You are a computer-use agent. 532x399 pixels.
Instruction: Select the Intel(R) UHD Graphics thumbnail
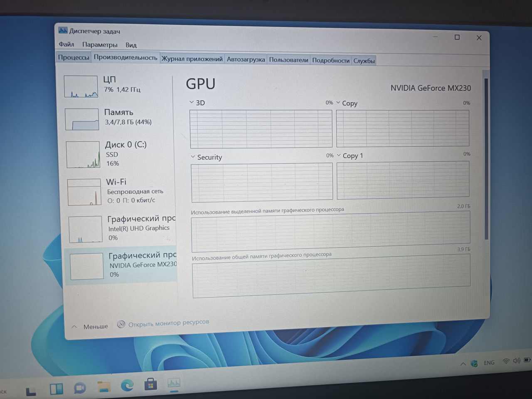tap(86, 229)
